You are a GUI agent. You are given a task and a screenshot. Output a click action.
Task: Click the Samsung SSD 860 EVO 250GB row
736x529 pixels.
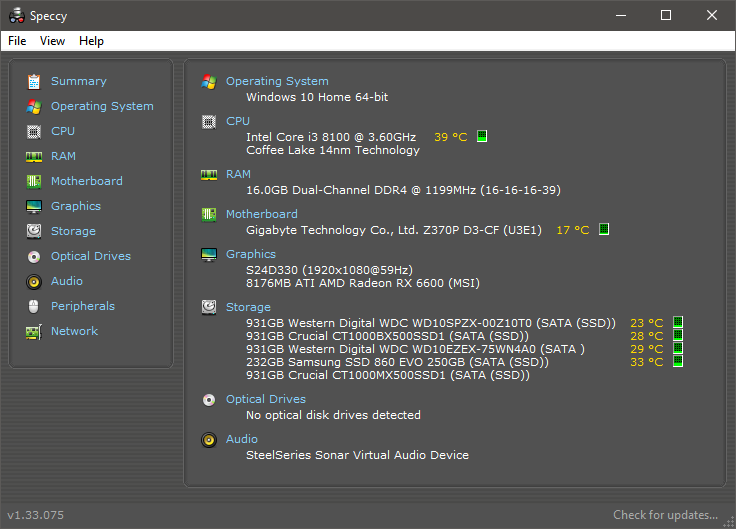coord(397,362)
